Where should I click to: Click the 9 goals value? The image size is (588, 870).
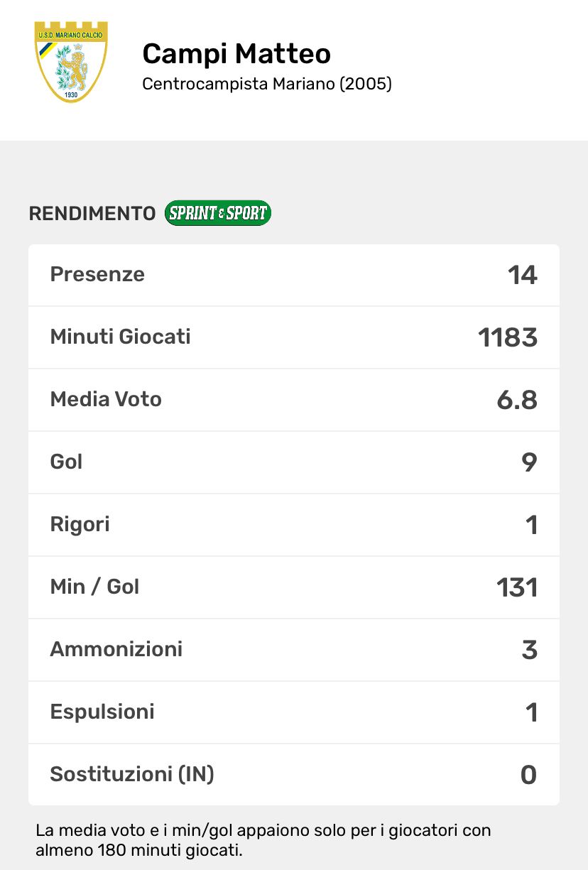click(529, 463)
